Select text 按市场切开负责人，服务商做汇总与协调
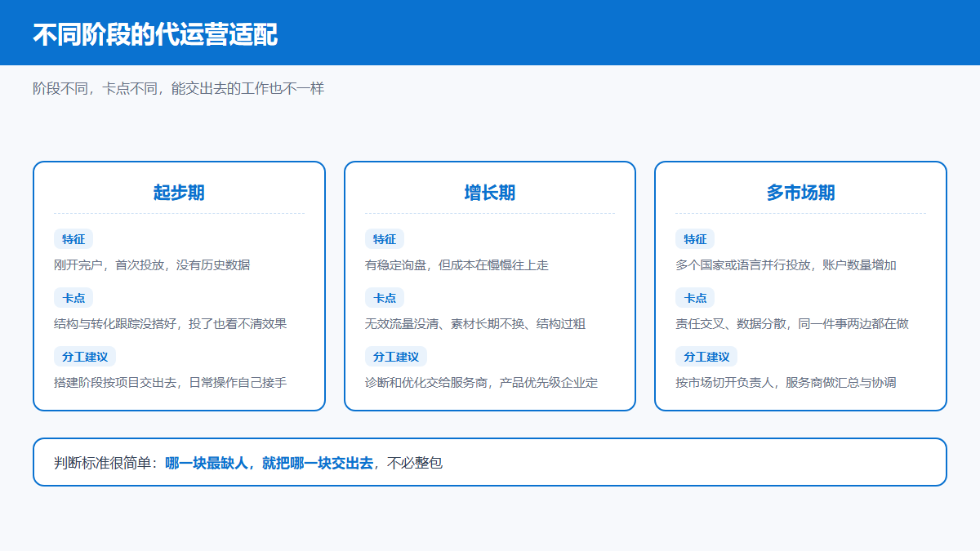Screen dimensions: 980x551 tap(786, 383)
